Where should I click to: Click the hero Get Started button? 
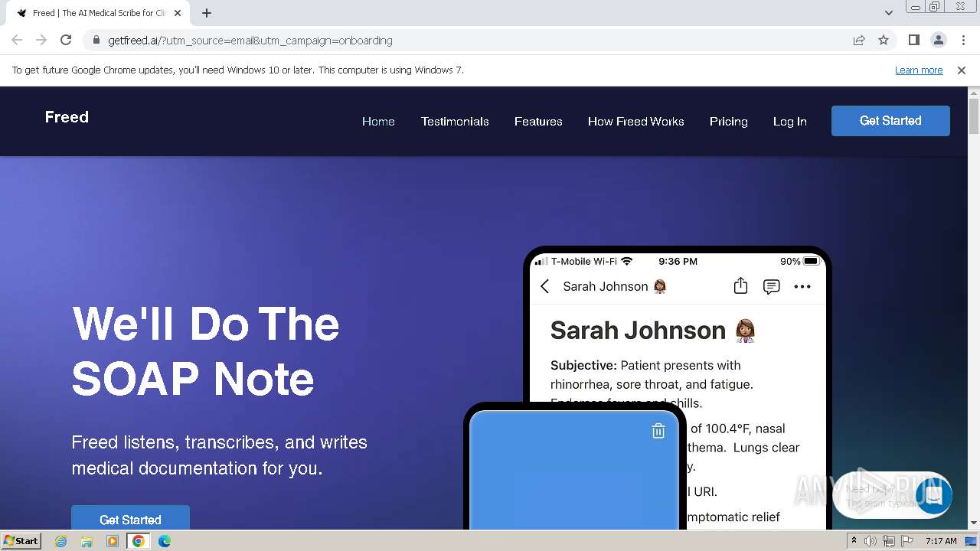(x=130, y=518)
